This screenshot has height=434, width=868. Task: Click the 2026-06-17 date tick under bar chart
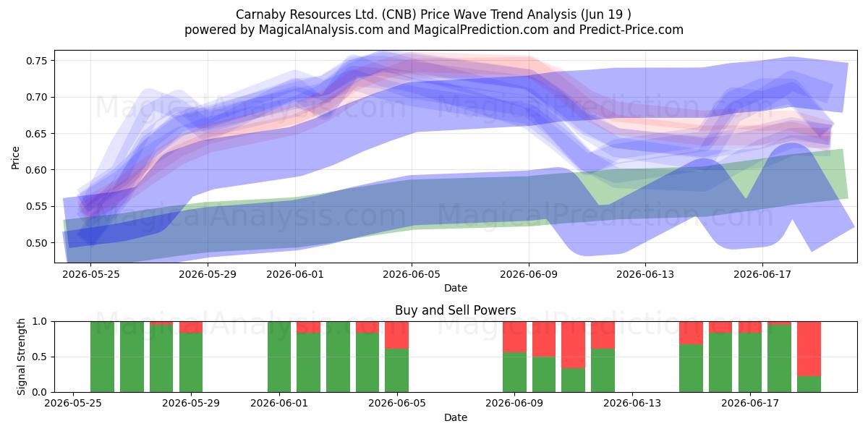pyautogui.click(x=750, y=404)
